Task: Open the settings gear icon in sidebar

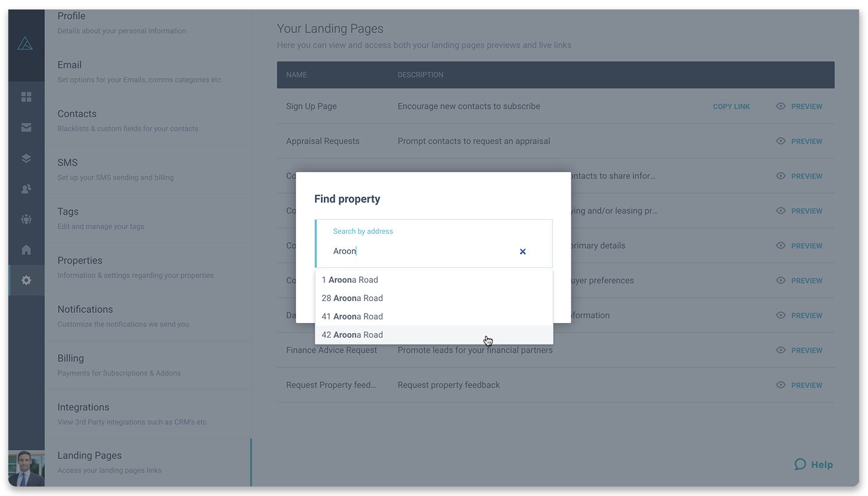Action: (26, 280)
